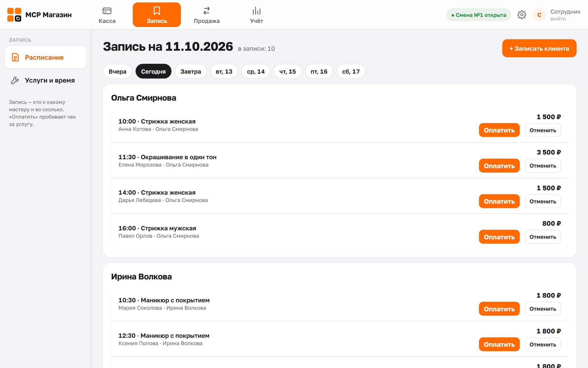Screen dimensions: 588x368
Task: Select the Сегодня date chip
Action: (153, 71)
